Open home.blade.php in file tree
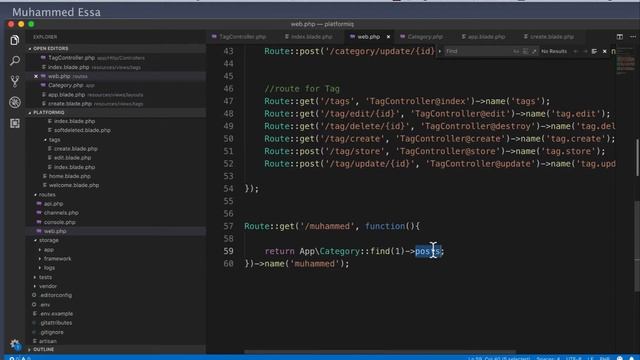Screen dimensions: 640x360 70,176
